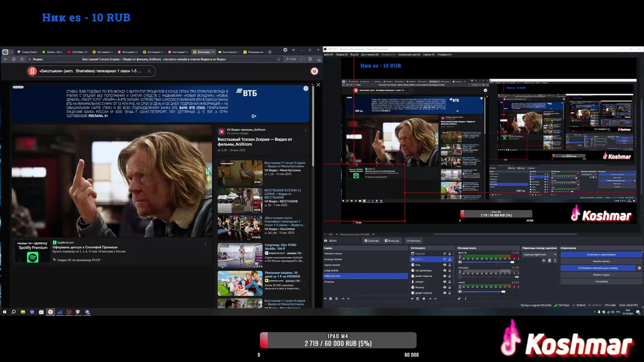Open scene filters icon in the Scenes panel
Screen dimensions: 644x362
[337, 299]
